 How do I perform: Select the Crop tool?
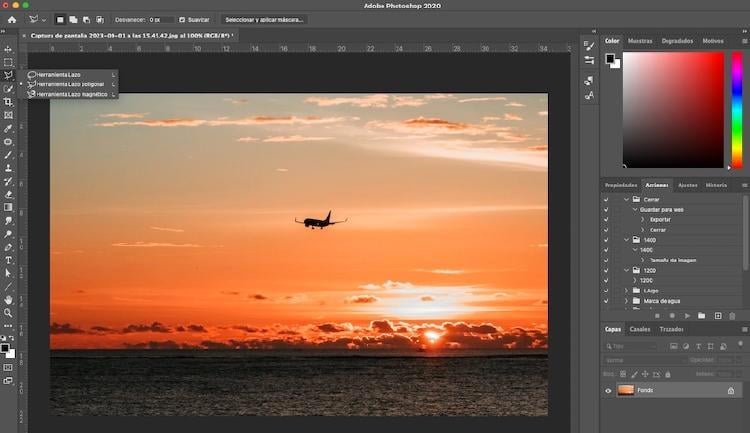(x=8, y=102)
